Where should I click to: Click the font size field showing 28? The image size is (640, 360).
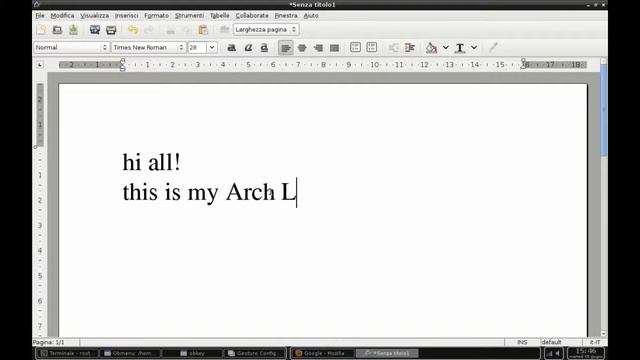198,48
